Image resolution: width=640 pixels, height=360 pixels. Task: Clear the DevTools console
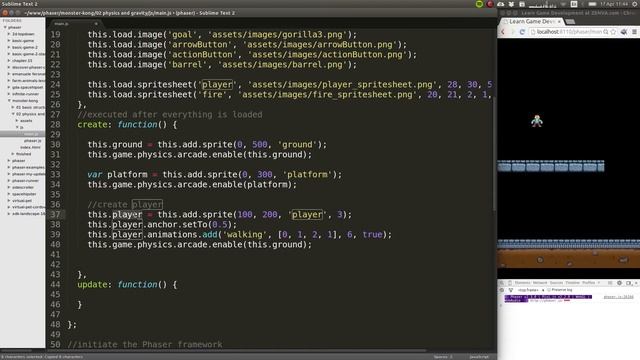[502, 290]
